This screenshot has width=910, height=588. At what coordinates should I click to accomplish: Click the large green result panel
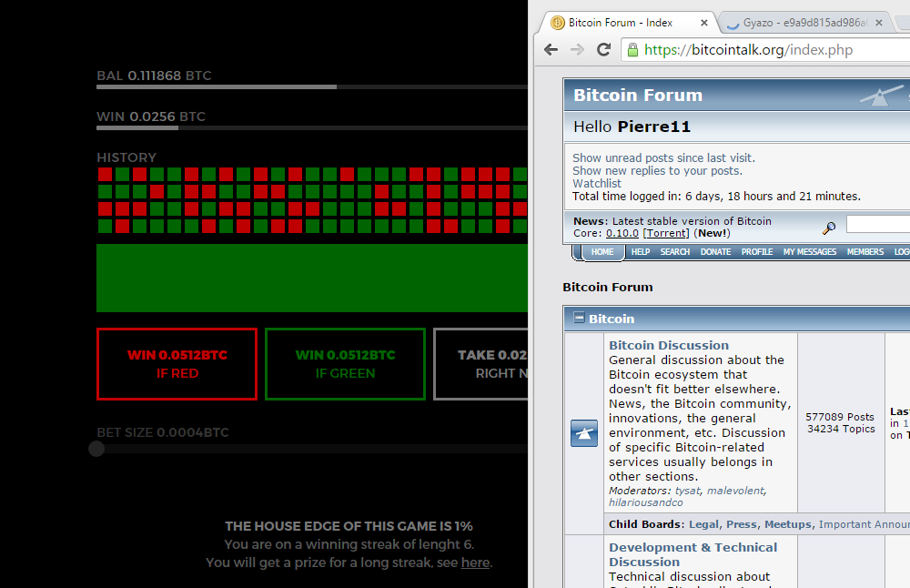(312, 278)
